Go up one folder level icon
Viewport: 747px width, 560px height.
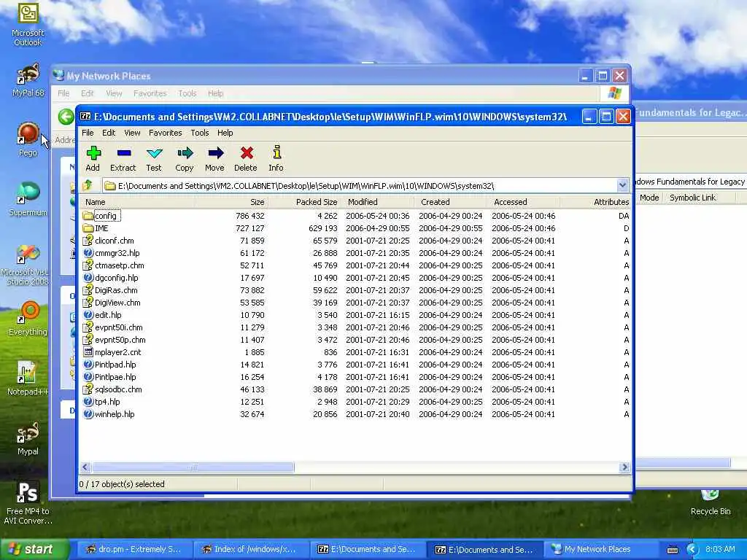(88, 185)
